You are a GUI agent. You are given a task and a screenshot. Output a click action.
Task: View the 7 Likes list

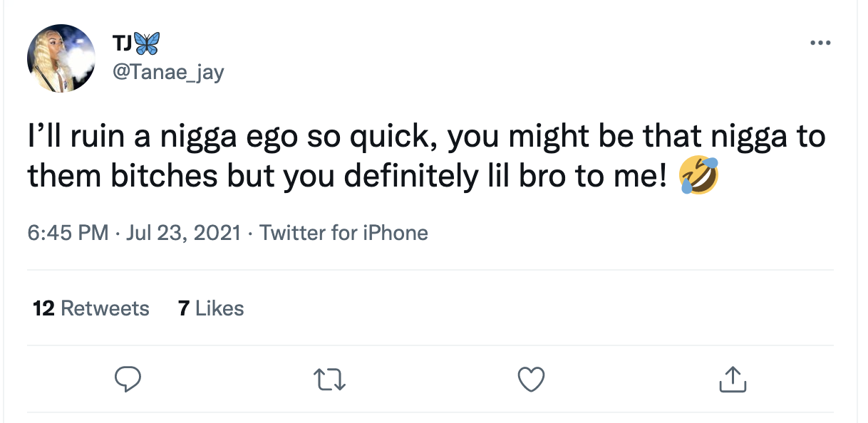coord(211,308)
